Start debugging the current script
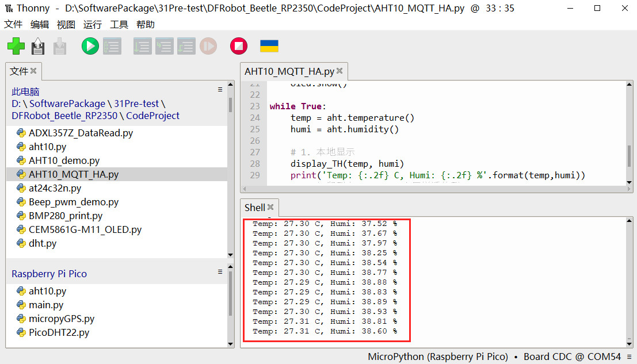 click(x=112, y=46)
